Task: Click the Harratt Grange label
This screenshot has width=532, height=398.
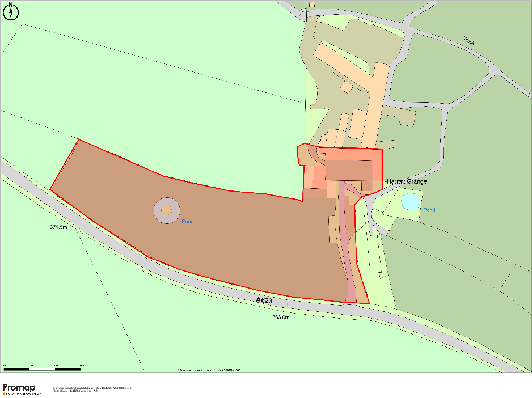Action: 407,181
